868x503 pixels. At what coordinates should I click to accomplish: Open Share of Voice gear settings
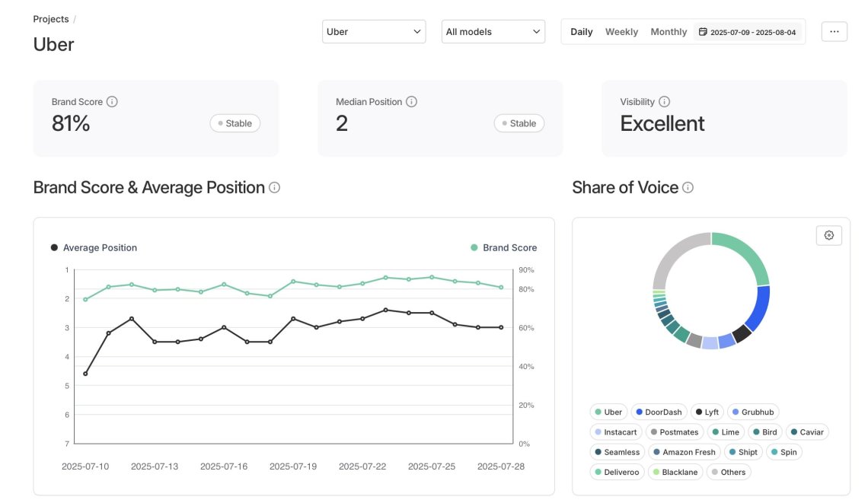point(828,235)
